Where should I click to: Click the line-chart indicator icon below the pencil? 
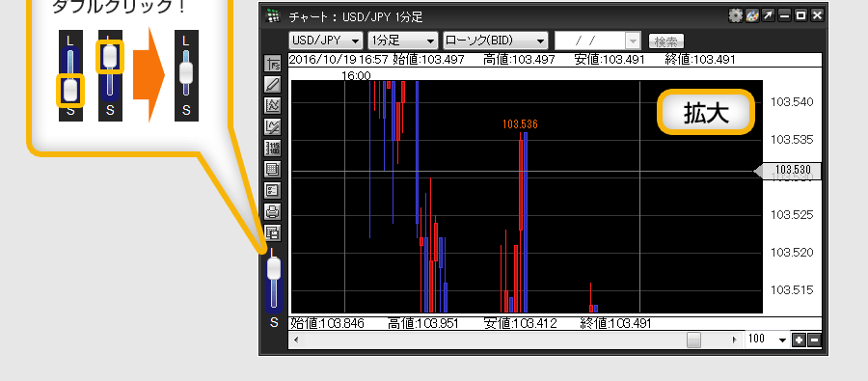[273, 106]
